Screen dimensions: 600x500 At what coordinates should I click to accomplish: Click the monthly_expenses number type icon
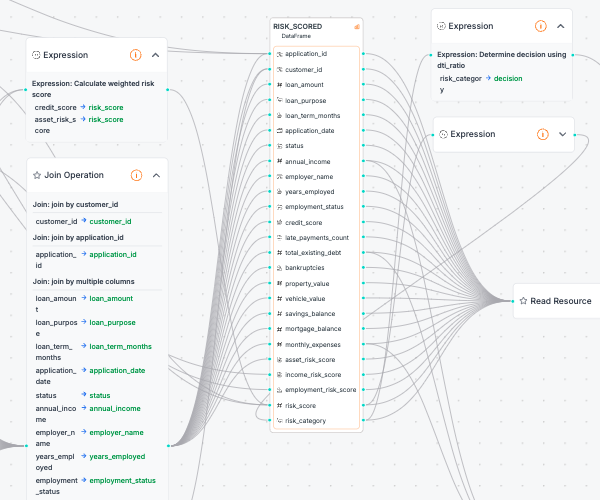(x=279, y=344)
